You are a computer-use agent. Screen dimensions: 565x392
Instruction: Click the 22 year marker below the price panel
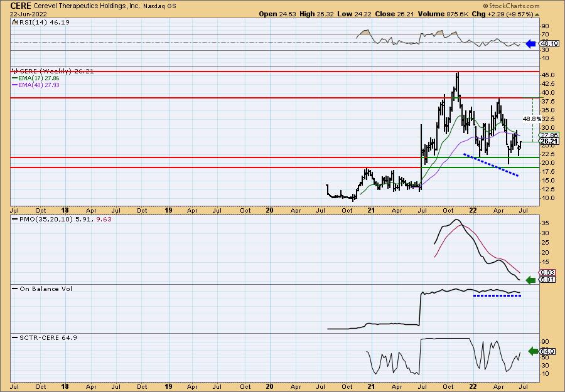point(473,210)
